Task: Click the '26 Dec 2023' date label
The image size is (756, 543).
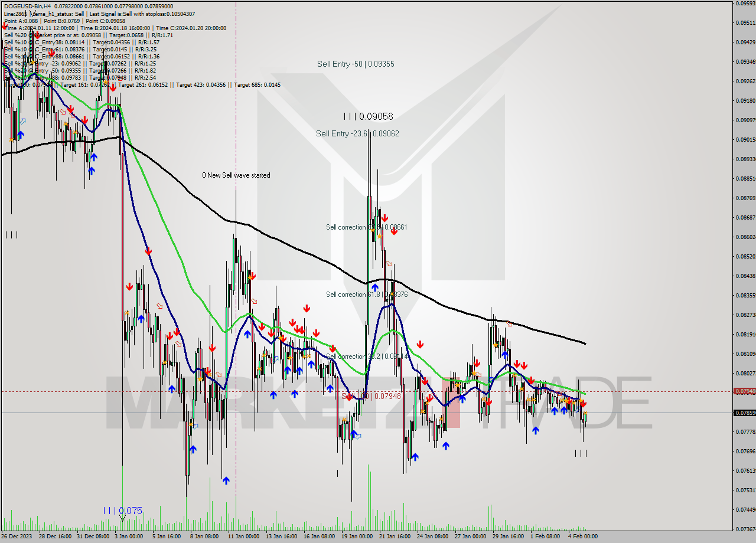Action: tap(17, 537)
